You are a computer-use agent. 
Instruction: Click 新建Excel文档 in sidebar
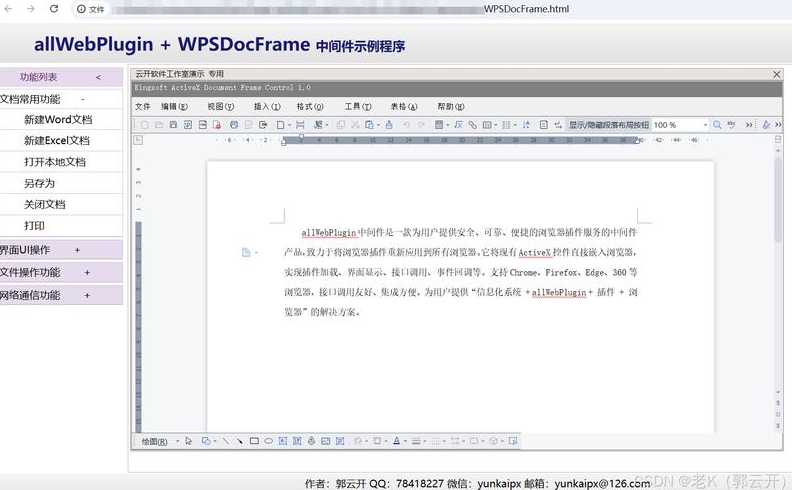57,141
